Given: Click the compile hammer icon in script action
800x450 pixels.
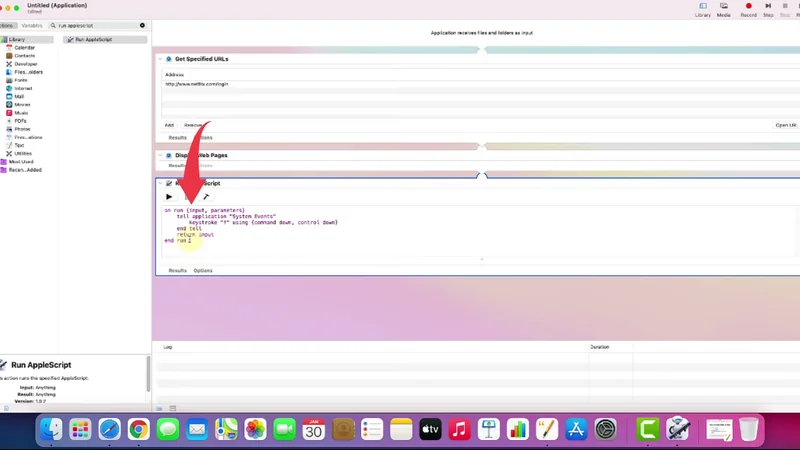Looking at the screenshot, I should point(206,197).
